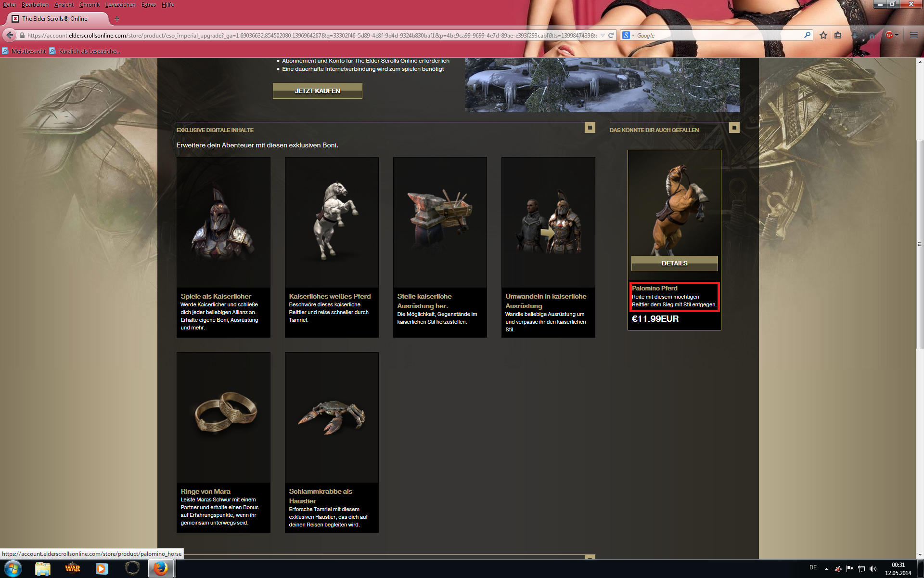Open the Lesezeichen menu
924x578 pixels.
120,5
